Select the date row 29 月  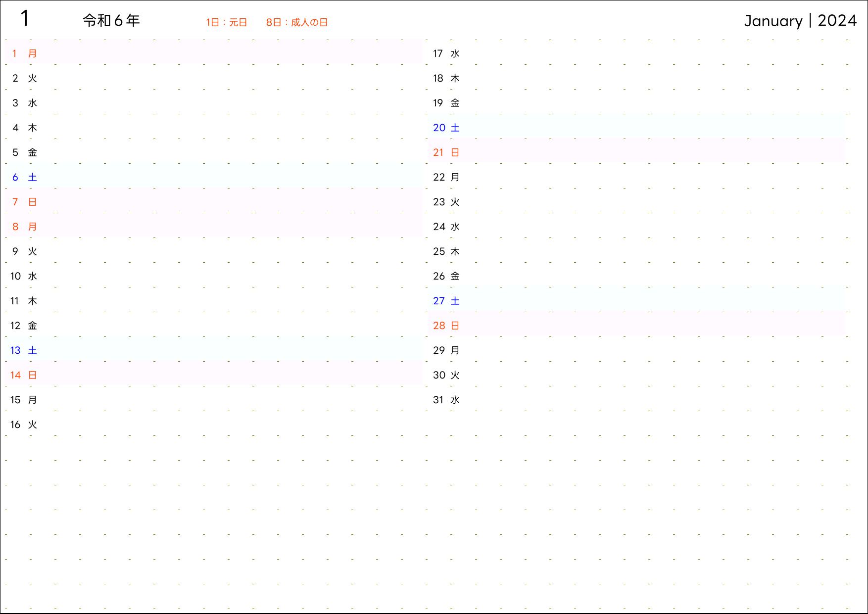tap(637, 349)
